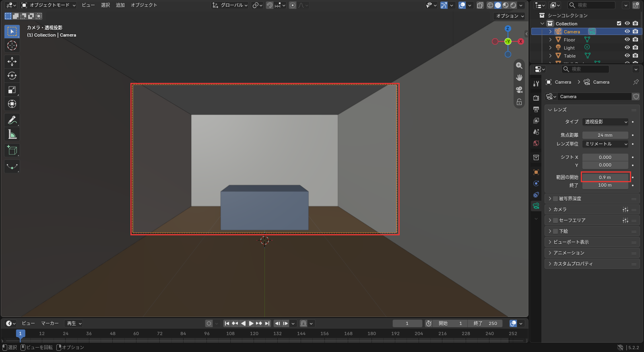Jump to the first frame
644x352 pixels.
[227, 323]
